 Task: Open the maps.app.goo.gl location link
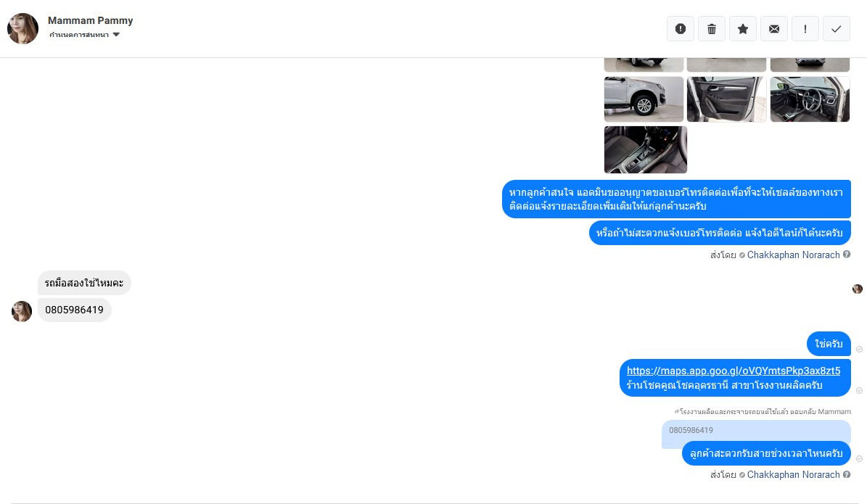click(x=734, y=371)
